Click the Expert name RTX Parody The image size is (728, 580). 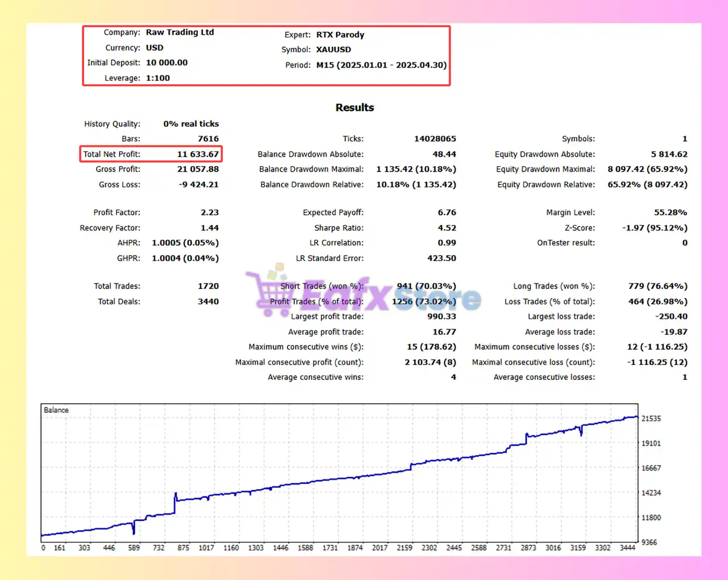coord(340,35)
